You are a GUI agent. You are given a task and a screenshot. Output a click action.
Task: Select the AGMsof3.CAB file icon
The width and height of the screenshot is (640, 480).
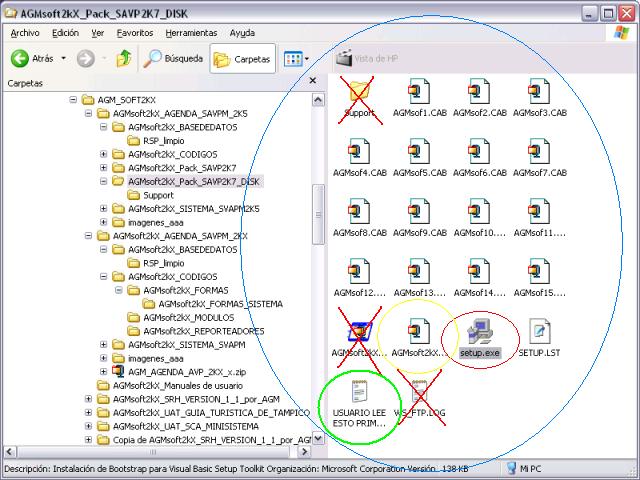(539, 92)
